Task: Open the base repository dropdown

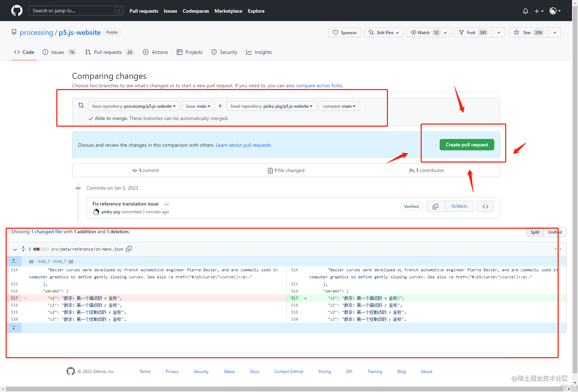Action: pyautogui.click(x=134, y=106)
